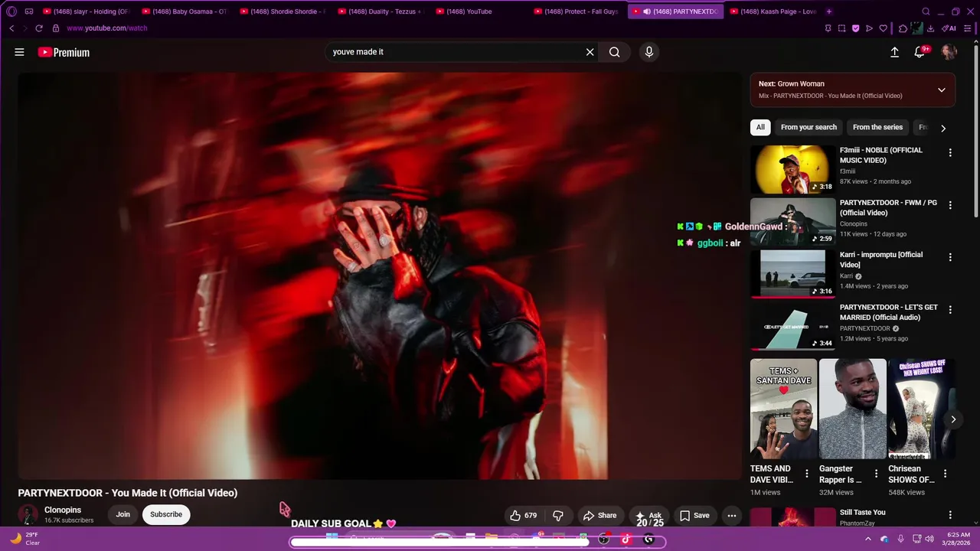The height and width of the screenshot is (551, 980).
Task: Open the YouTube hamburger guide menu
Action: click(x=19, y=52)
